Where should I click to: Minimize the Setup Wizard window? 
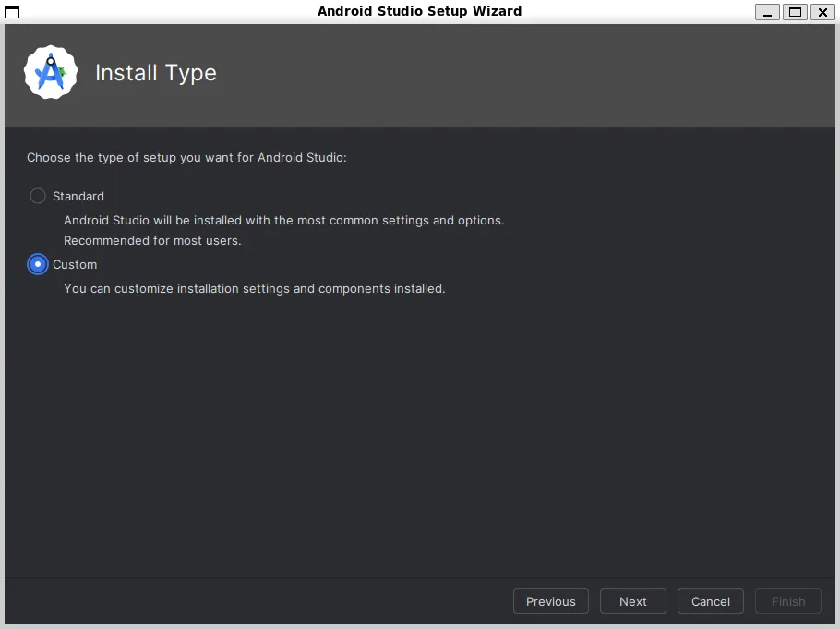coord(767,12)
